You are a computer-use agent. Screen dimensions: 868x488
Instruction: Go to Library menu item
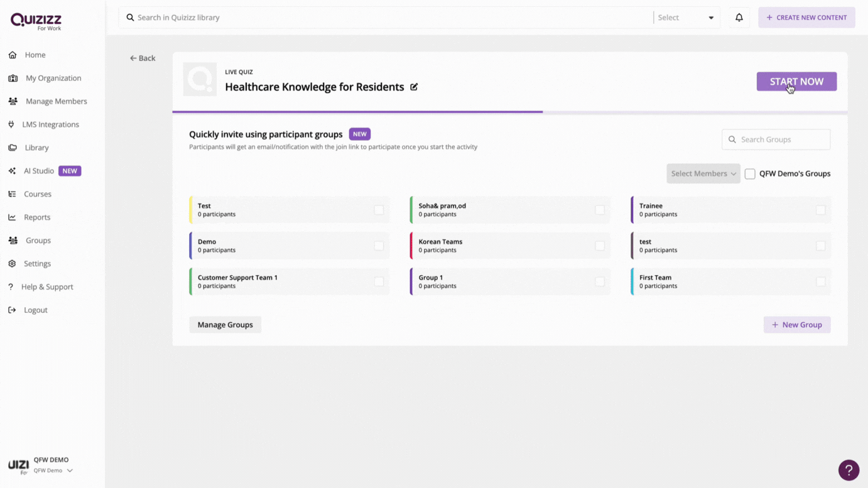[37, 148]
